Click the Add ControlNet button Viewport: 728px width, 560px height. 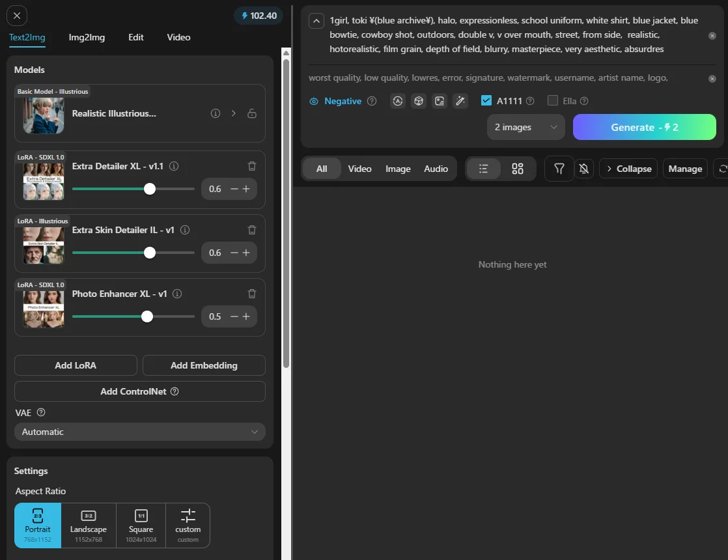[x=140, y=391]
